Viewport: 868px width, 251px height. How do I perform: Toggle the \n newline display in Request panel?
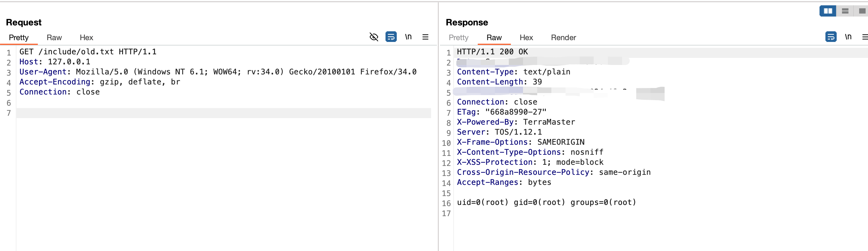tap(408, 37)
